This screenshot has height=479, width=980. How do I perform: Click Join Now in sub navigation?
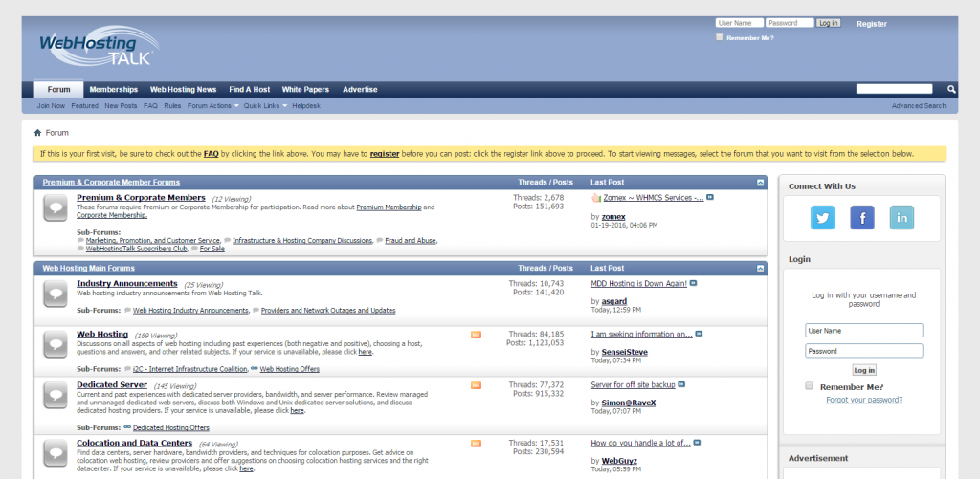[51, 105]
